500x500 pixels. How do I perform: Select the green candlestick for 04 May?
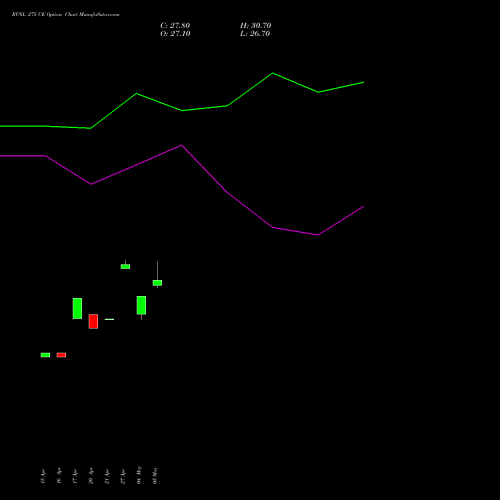(x=141, y=305)
